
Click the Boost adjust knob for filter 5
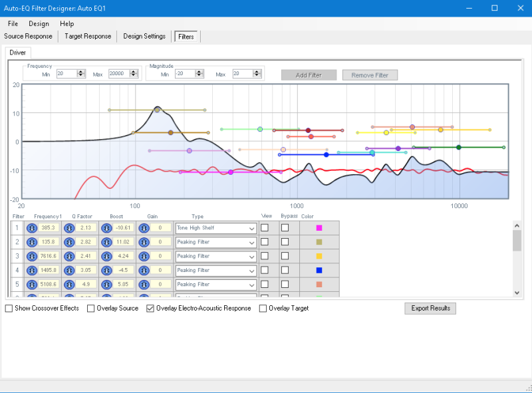(106, 285)
